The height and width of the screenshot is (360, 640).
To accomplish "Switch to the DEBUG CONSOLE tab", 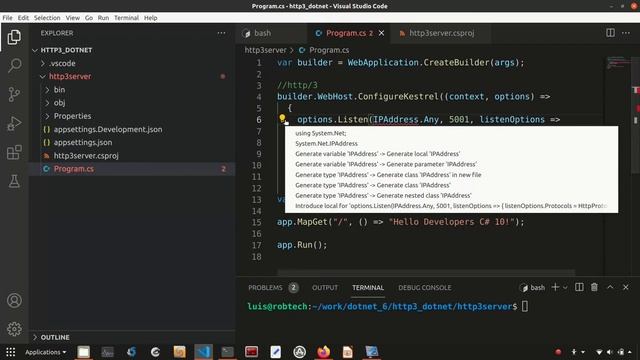I will [x=424, y=288].
